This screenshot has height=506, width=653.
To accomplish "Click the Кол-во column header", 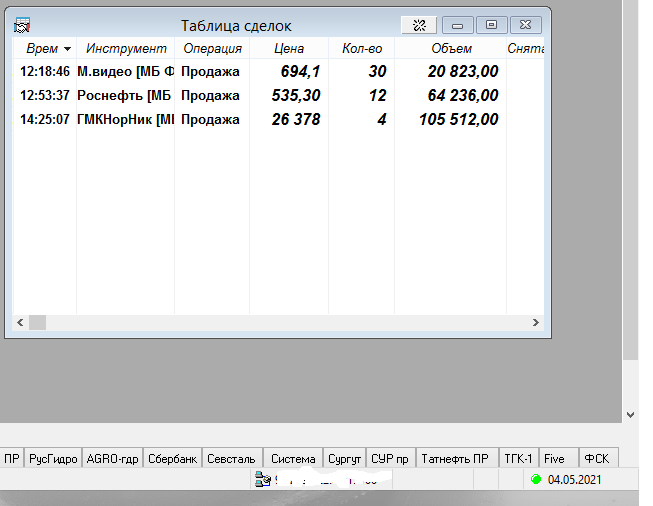I will tap(361, 48).
